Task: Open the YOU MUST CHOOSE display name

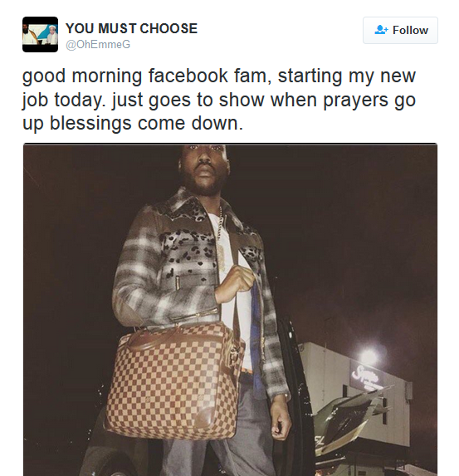Action: tap(131, 28)
